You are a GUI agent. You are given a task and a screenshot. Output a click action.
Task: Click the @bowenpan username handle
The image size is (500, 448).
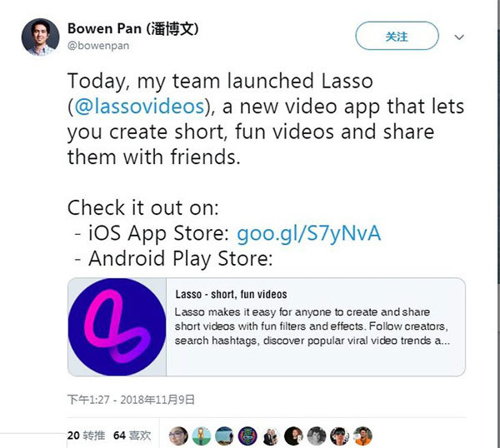tap(98, 46)
